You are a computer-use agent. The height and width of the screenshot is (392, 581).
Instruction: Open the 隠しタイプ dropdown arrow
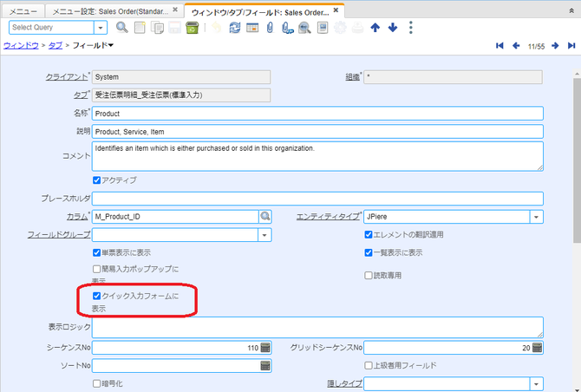536,384
